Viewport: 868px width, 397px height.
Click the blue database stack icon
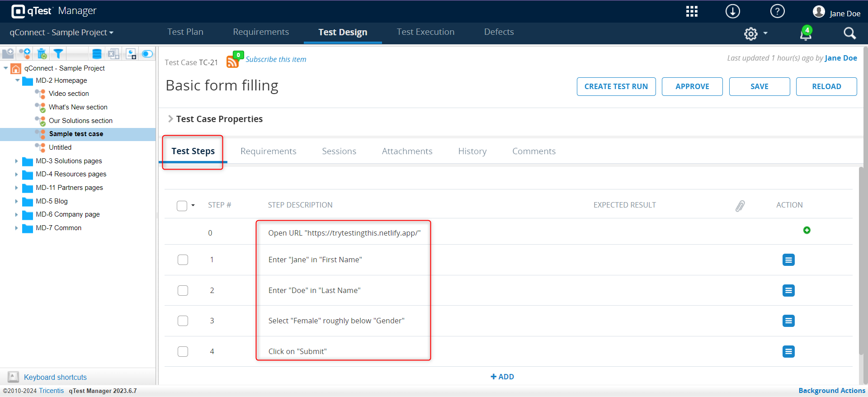97,54
